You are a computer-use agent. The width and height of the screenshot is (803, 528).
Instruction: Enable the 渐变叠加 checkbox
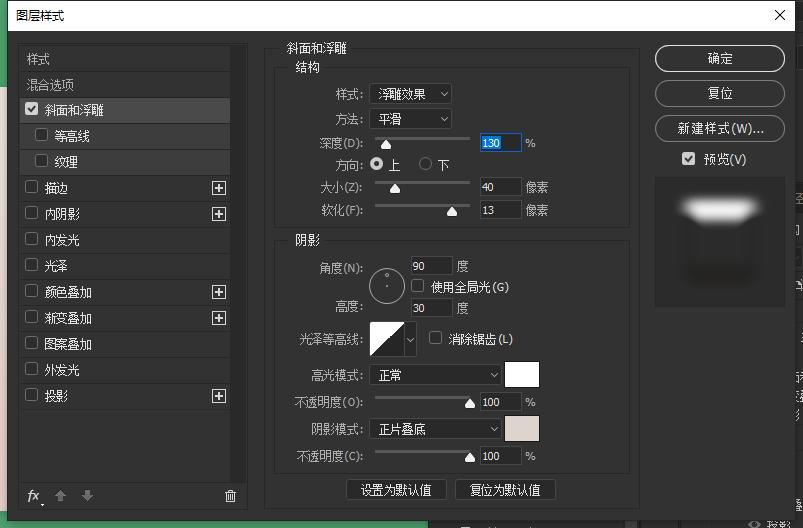pyautogui.click(x=31, y=317)
